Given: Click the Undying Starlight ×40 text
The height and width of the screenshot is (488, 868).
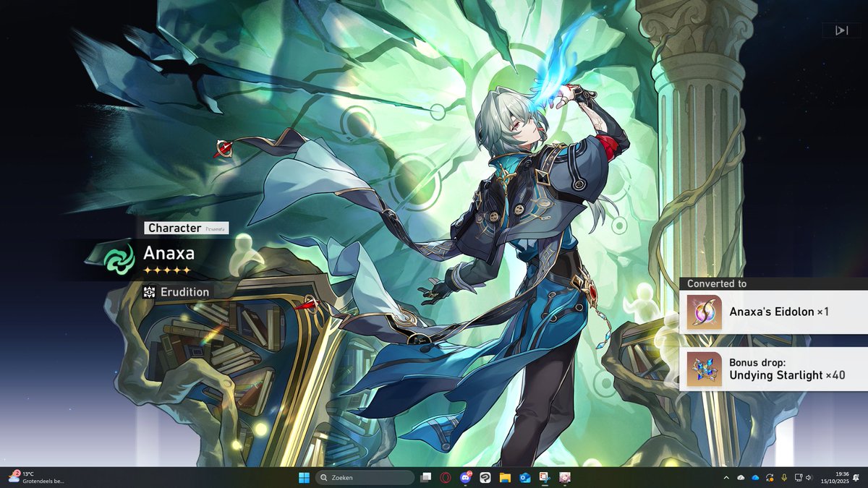Looking at the screenshot, I should 787,375.
